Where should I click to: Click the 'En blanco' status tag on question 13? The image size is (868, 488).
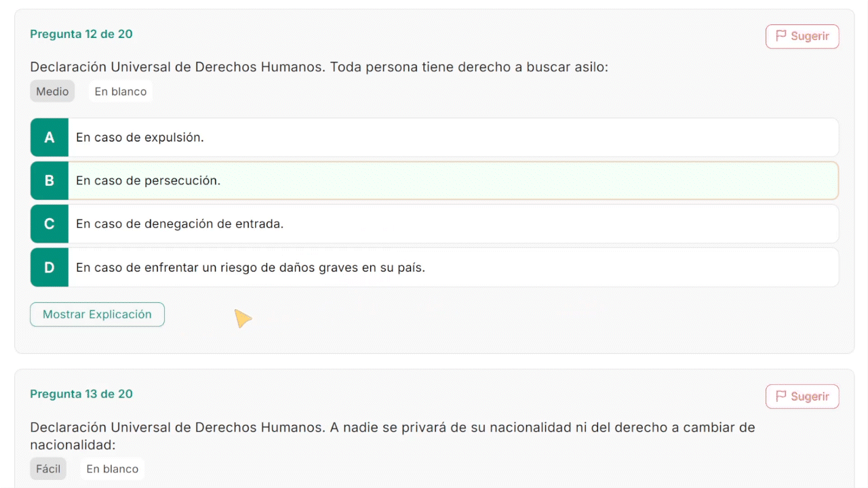pyautogui.click(x=112, y=469)
